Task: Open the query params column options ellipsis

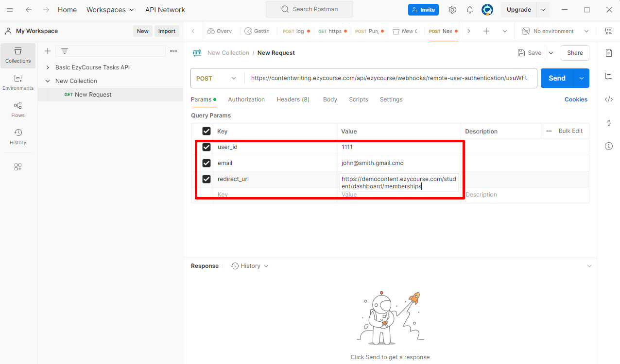Action: [x=549, y=131]
